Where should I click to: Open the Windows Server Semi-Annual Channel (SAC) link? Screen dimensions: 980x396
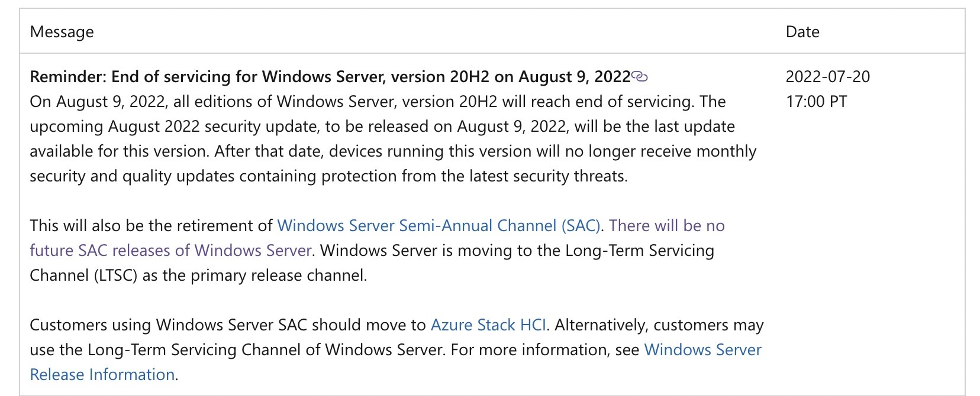[x=439, y=226]
